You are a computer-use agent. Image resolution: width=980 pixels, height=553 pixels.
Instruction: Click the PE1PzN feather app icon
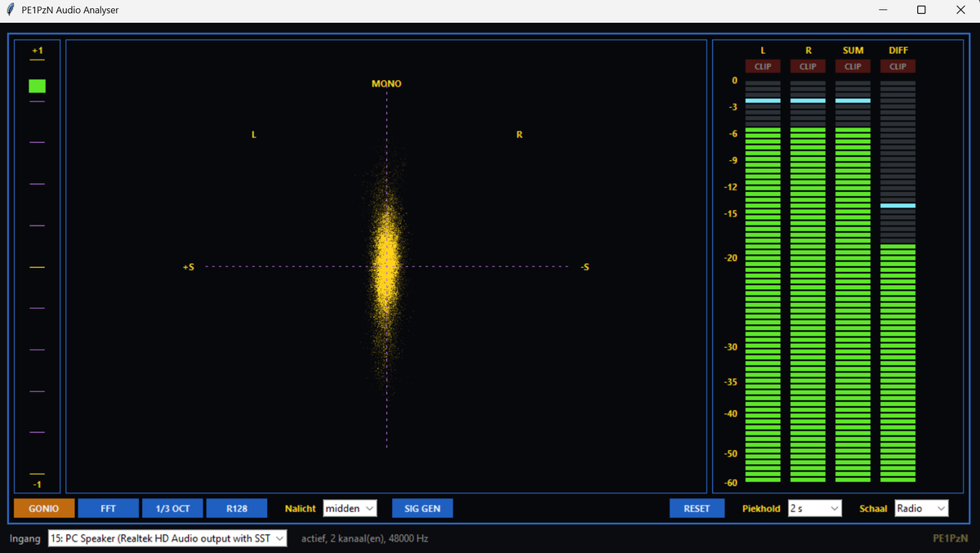[x=10, y=10]
